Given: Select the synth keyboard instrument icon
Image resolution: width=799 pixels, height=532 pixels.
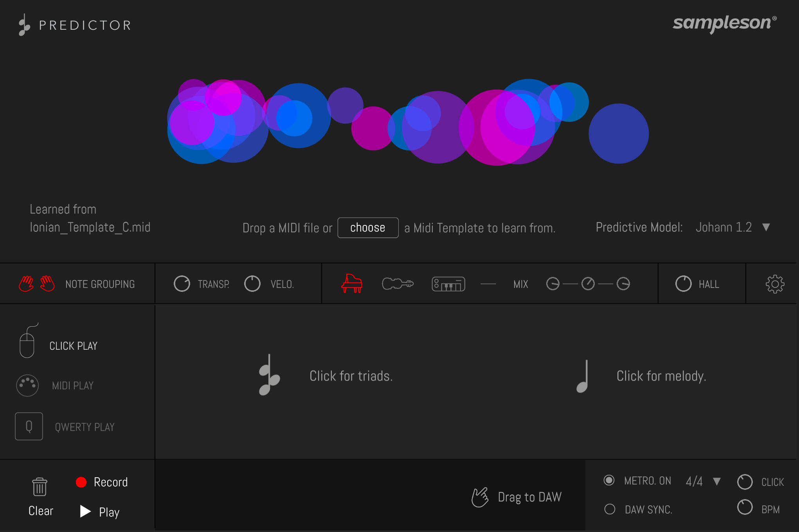Looking at the screenshot, I should [x=448, y=284].
